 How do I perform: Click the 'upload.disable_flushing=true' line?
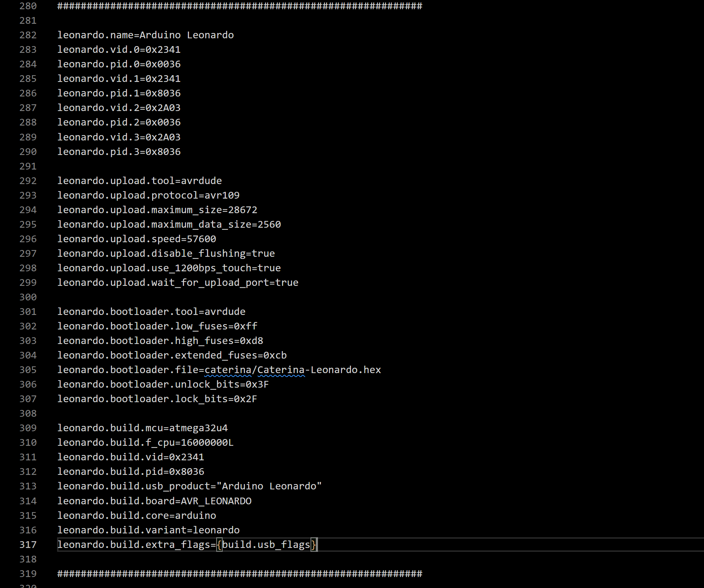166,254
